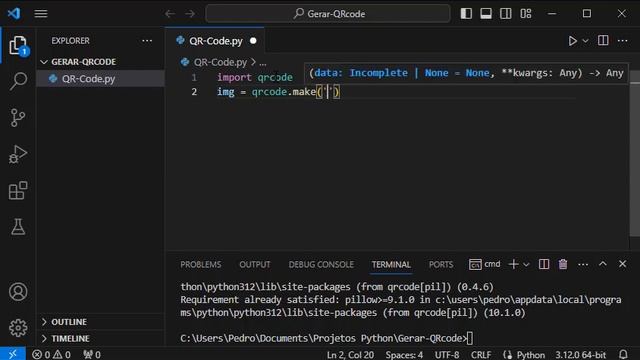This screenshot has height=360, width=640.
Task: Open the Manage gear menu
Action: [x=18, y=327]
